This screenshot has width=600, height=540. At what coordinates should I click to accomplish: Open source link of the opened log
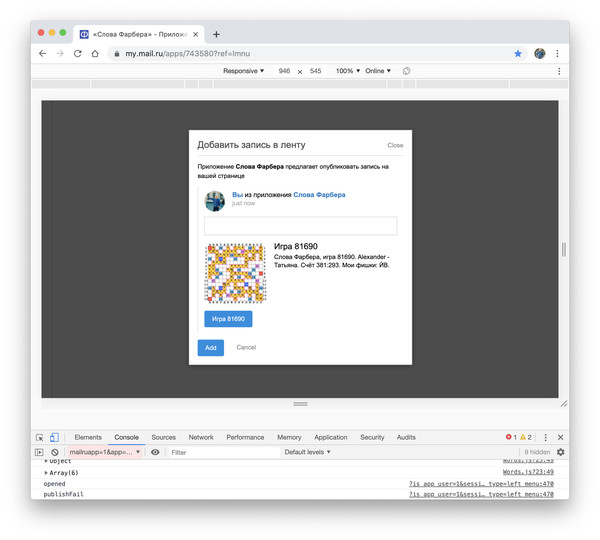(481, 484)
